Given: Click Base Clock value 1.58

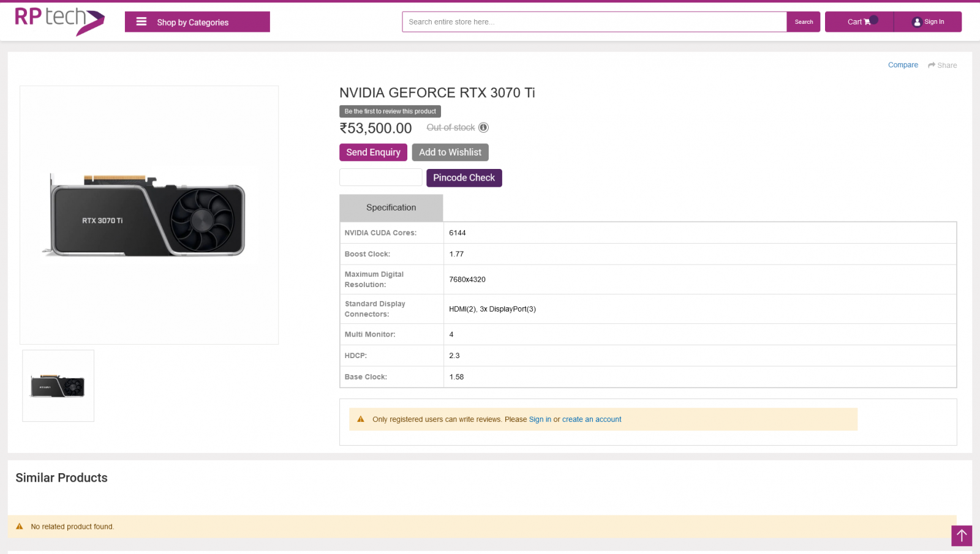Looking at the screenshot, I should [456, 377].
